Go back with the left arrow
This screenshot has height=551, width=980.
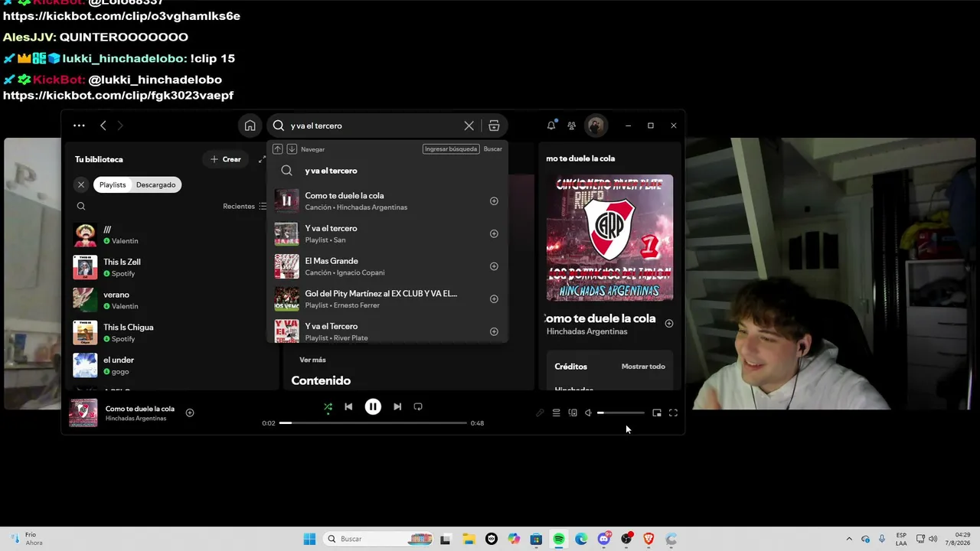[x=103, y=126]
